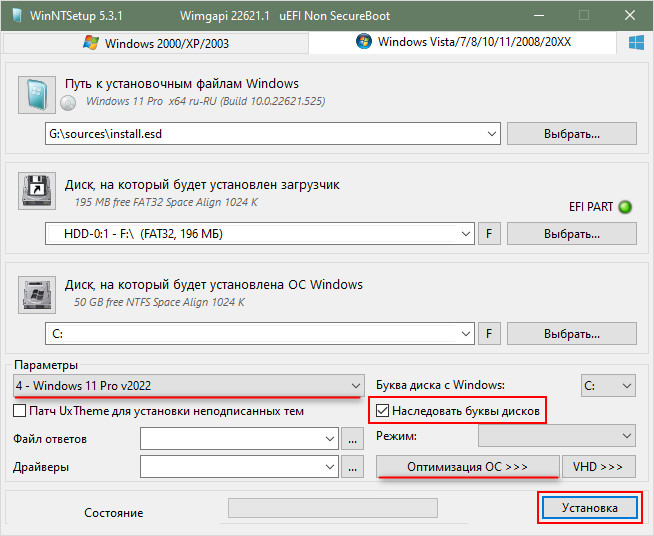Click the 50 GB free NTFS info text

[159, 302]
